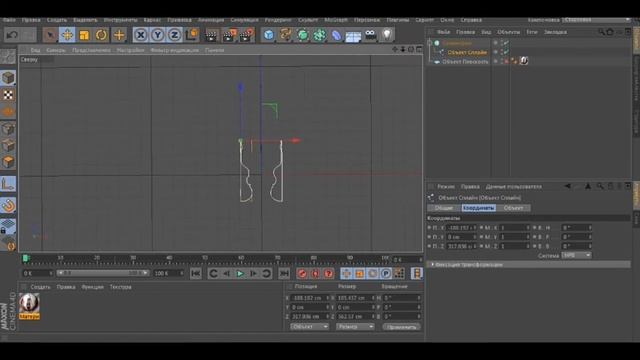Activate the Rotate tool icon
The width and height of the screenshot is (640, 360).
[101, 35]
